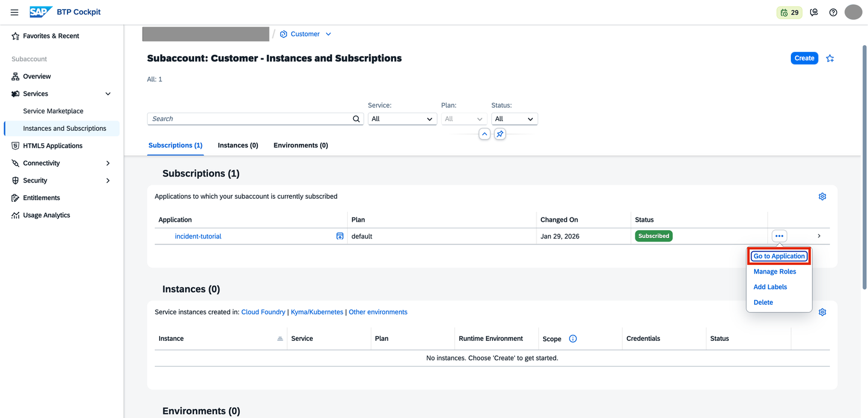Click the search magnifier icon

point(356,119)
